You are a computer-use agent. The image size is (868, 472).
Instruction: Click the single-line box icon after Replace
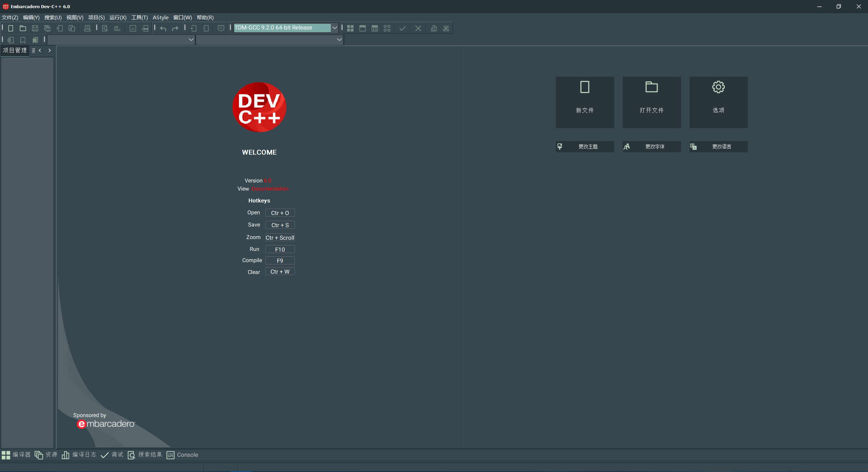[133, 28]
